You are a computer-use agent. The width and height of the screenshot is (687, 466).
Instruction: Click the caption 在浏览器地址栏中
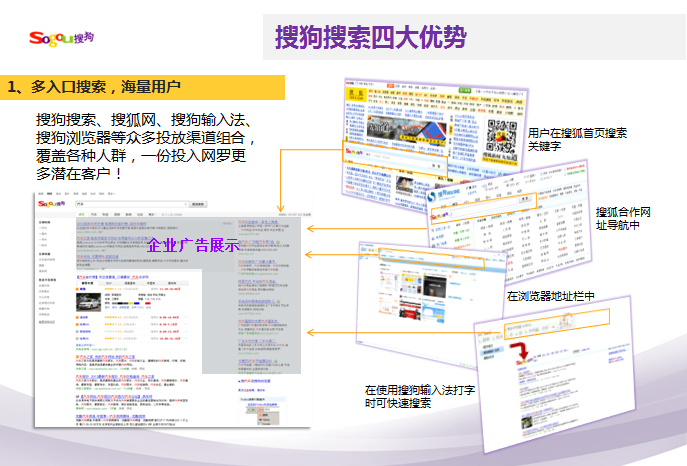(550, 296)
